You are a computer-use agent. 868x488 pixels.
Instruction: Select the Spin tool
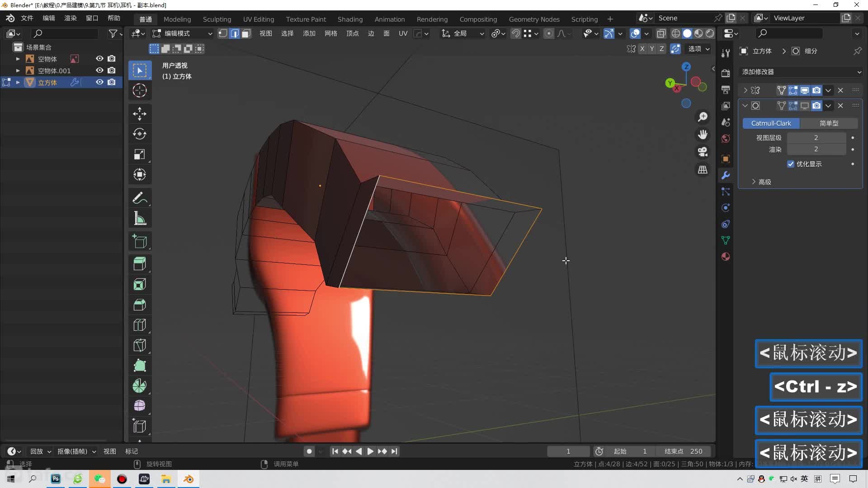pos(140,386)
